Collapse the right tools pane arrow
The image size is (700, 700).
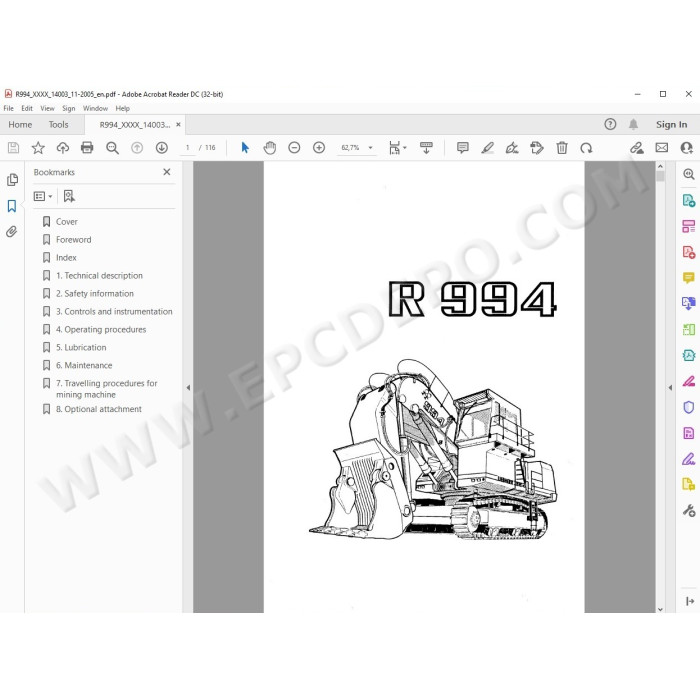(670, 388)
